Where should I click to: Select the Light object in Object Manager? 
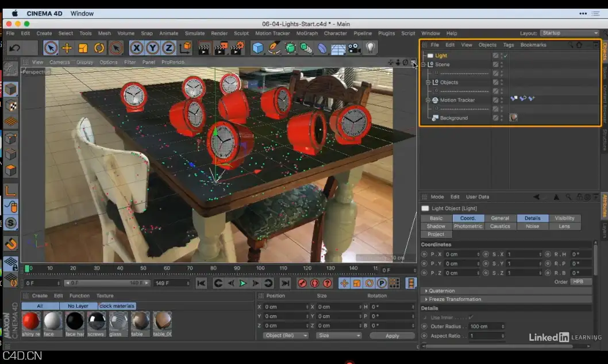coord(441,55)
